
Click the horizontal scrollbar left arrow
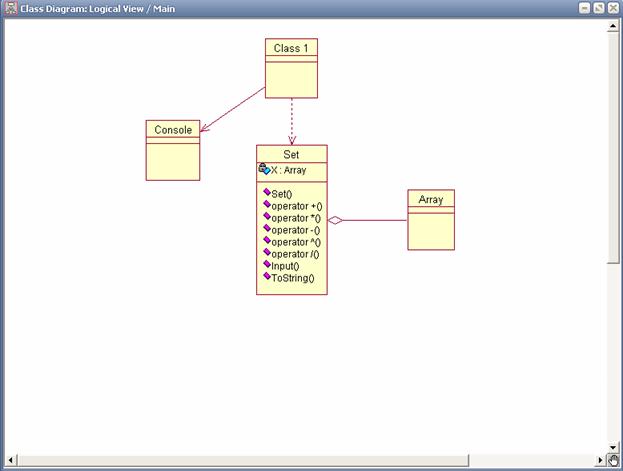pos(10,460)
